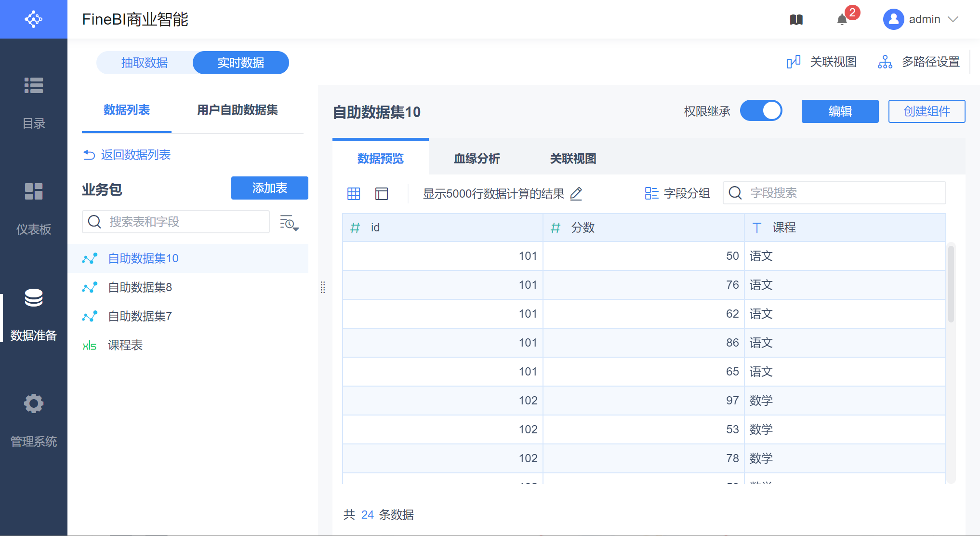
Task: Go to 仪表板 dashboard sidebar icon
Action: (x=34, y=191)
